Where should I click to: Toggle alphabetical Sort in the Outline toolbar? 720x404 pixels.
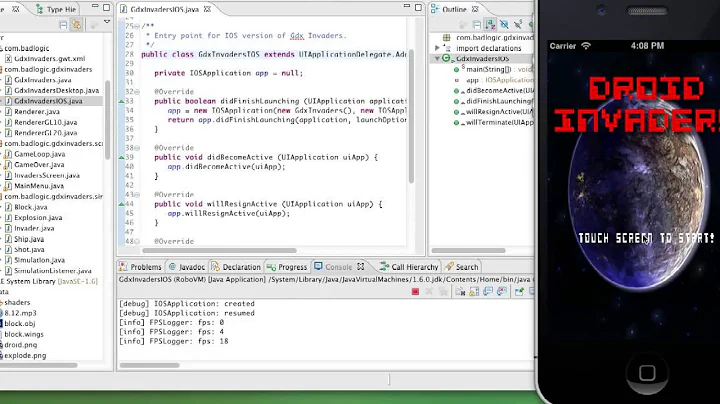coord(490,24)
